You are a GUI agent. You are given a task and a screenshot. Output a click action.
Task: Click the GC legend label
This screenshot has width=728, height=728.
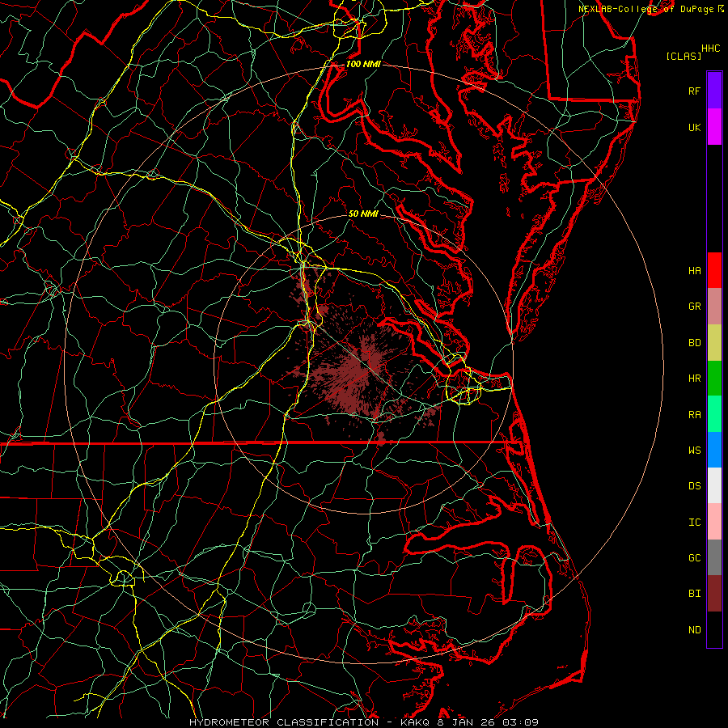tap(694, 558)
